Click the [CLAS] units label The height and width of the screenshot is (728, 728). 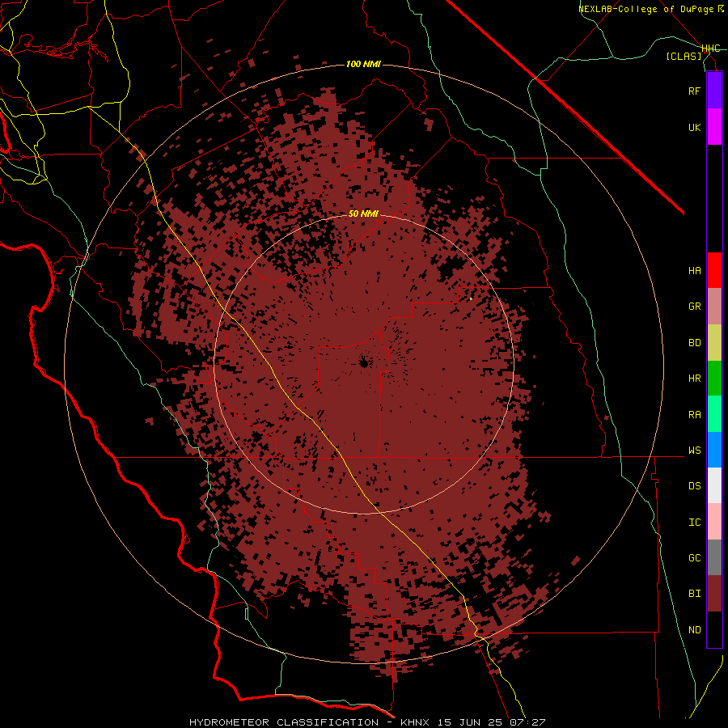coord(684,57)
